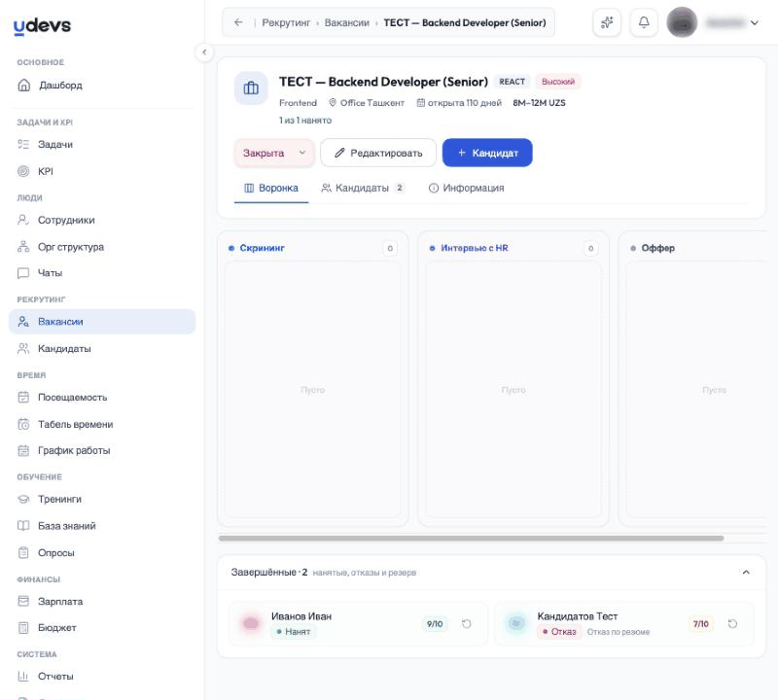The width and height of the screenshot is (778, 700).
Task: Open Чаты from the sidebar
Action: pos(102,273)
